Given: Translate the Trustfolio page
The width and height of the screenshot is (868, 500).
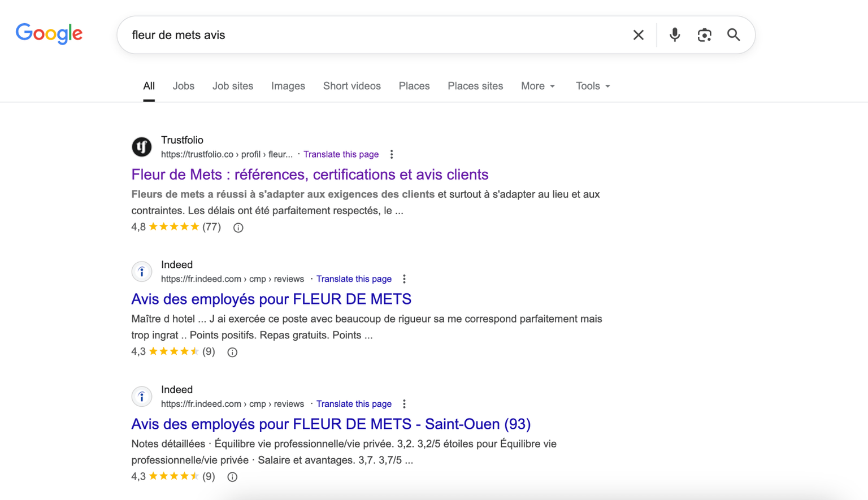Looking at the screenshot, I should [341, 154].
